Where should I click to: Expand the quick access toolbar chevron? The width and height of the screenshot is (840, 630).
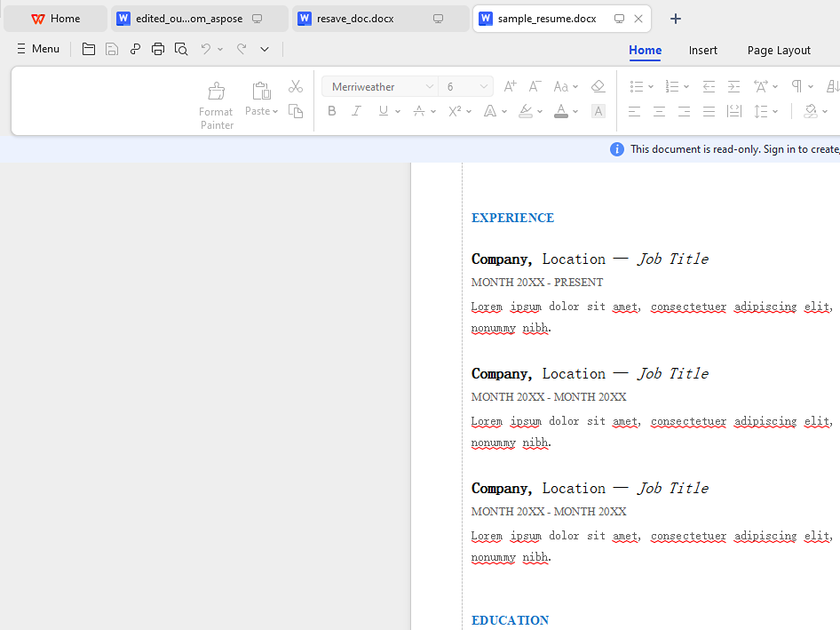pos(265,50)
